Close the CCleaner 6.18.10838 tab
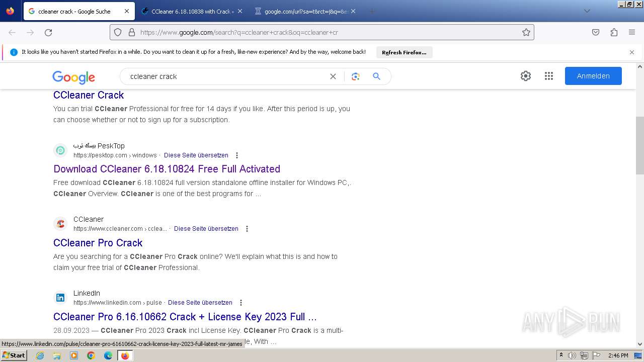 (x=240, y=11)
